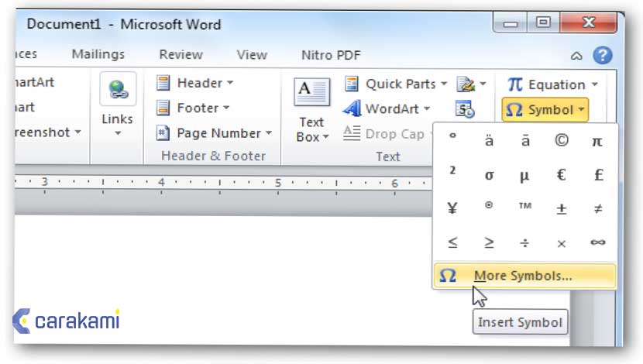Switch to the View tab
This screenshot has width=643, height=364.
click(252, 55)
